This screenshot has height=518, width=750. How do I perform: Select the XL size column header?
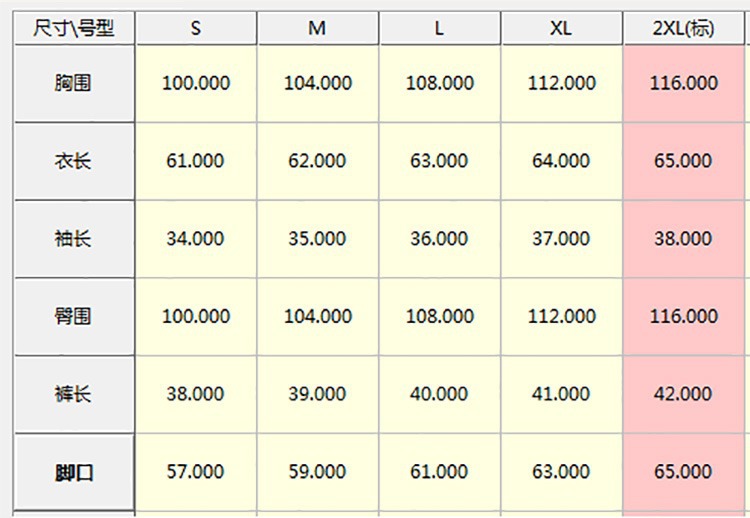[561, 29]
